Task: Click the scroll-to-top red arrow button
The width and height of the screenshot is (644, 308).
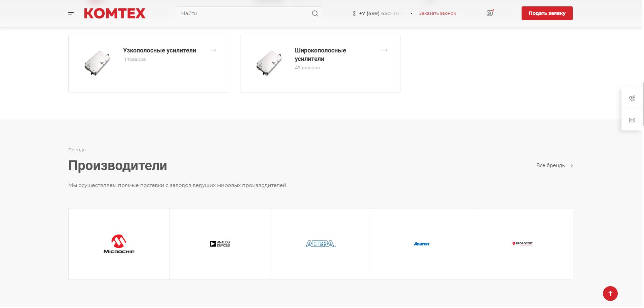Action: (610, 294)
